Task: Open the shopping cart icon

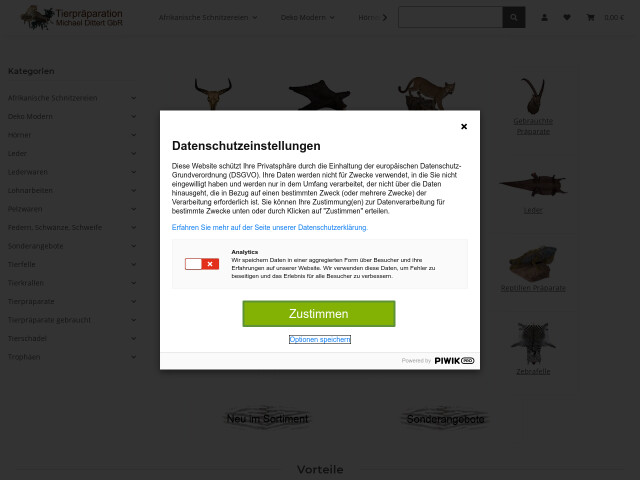Action: click(590, 18)
